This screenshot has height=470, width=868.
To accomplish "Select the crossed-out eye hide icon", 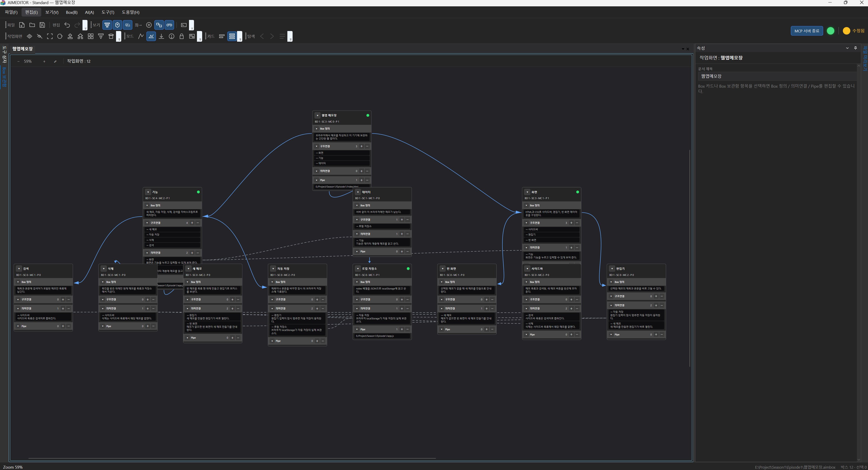I will 40,36.
